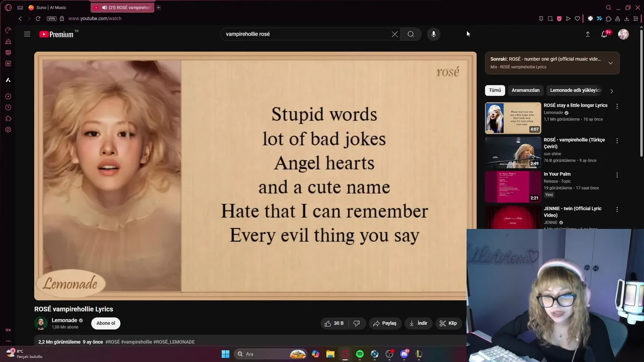The width and height of the screenshot is (644, 362).
Task: Open more options for stay a little longer
Action: [617, 106]
